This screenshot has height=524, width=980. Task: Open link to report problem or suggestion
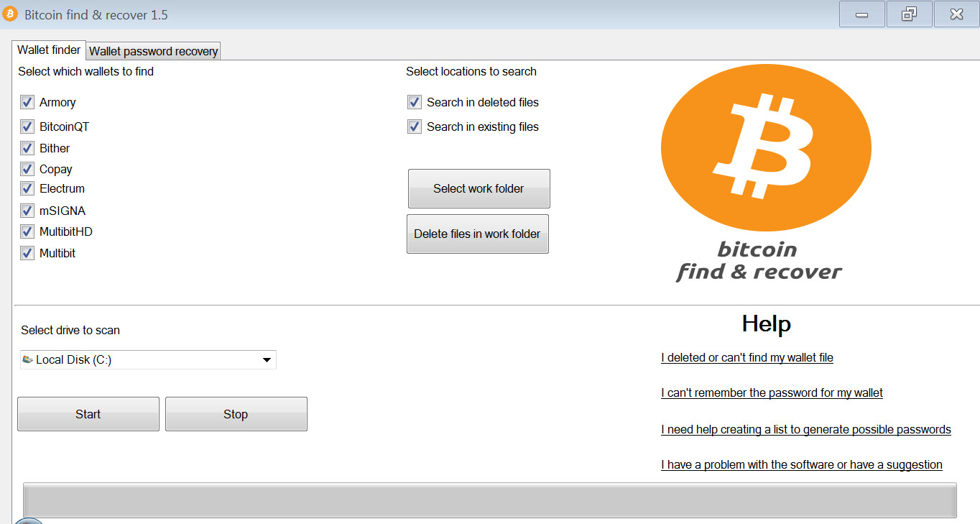click(x=802, y=464)
